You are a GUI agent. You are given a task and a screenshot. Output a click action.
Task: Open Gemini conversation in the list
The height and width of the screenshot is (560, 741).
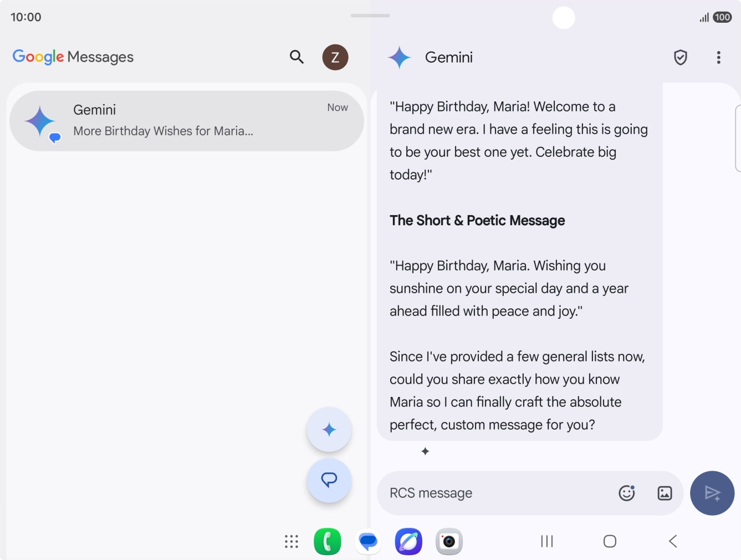pyautogui.click(x=187, y=121)
